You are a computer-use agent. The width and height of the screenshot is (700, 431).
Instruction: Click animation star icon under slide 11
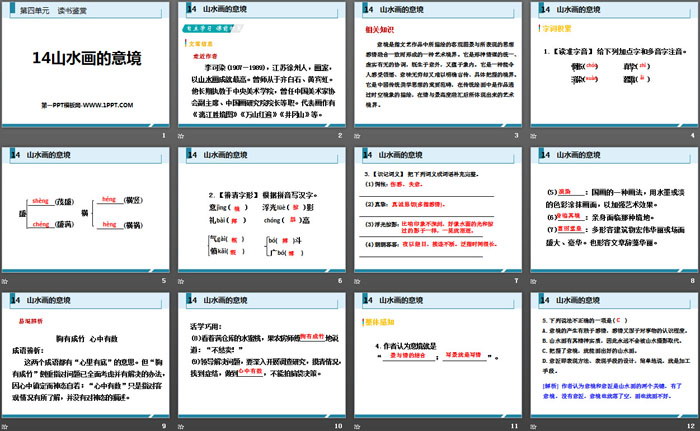[357, 427]
